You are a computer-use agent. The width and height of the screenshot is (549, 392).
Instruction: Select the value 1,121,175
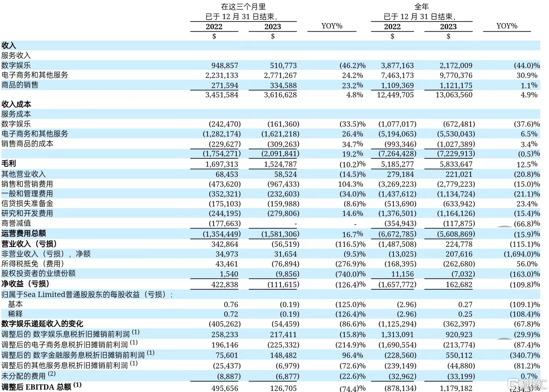456,85
